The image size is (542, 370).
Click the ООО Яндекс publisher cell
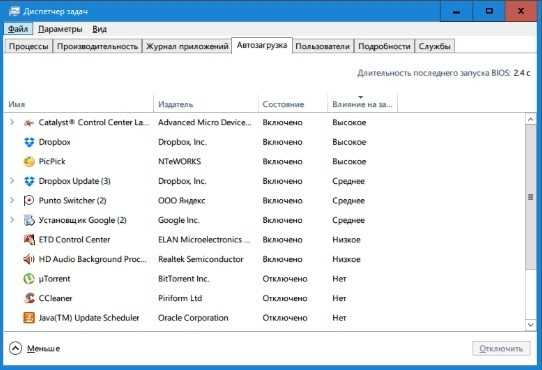182,201
